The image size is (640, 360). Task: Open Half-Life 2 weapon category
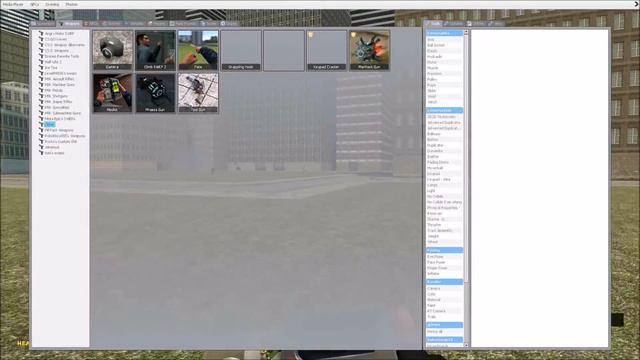tap(53, 62)
